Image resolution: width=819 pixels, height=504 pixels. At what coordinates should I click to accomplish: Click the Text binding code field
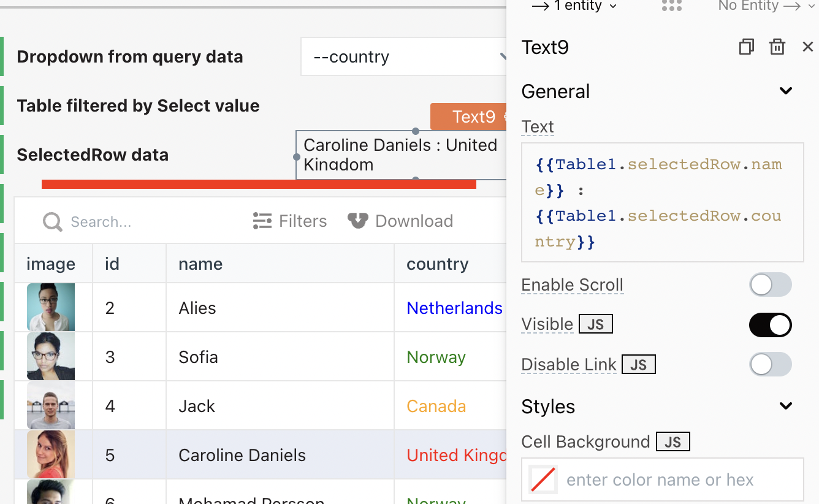tap(662, 202)
